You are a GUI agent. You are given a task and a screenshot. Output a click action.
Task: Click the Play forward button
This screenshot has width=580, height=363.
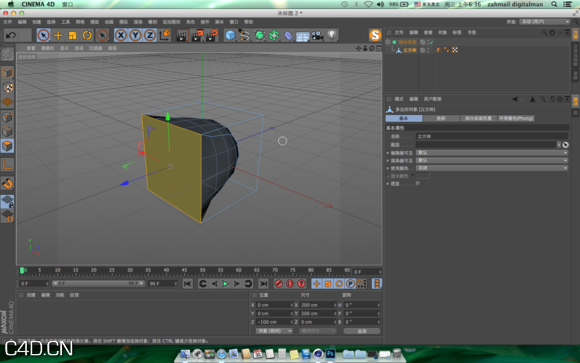(225, 284)
